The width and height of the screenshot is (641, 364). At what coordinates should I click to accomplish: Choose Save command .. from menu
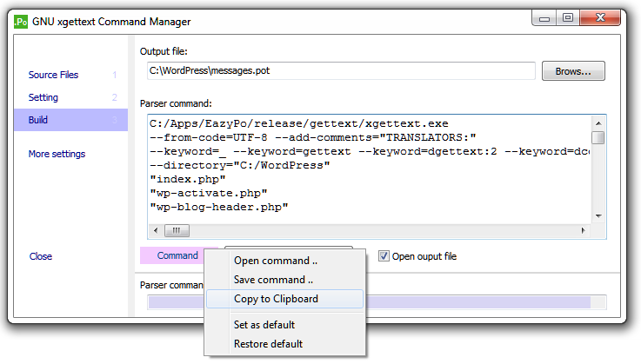click(x=284, y=280)
